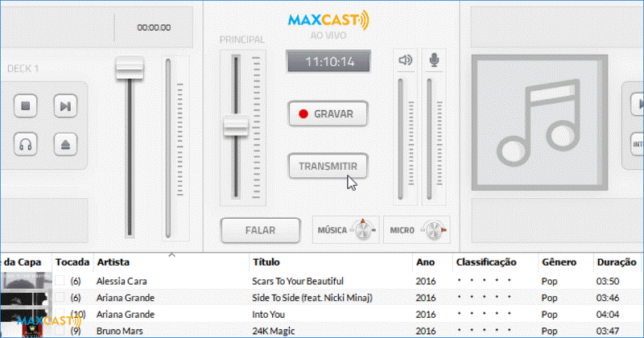Click the microphone level slider track

click(x=429, y=138)
